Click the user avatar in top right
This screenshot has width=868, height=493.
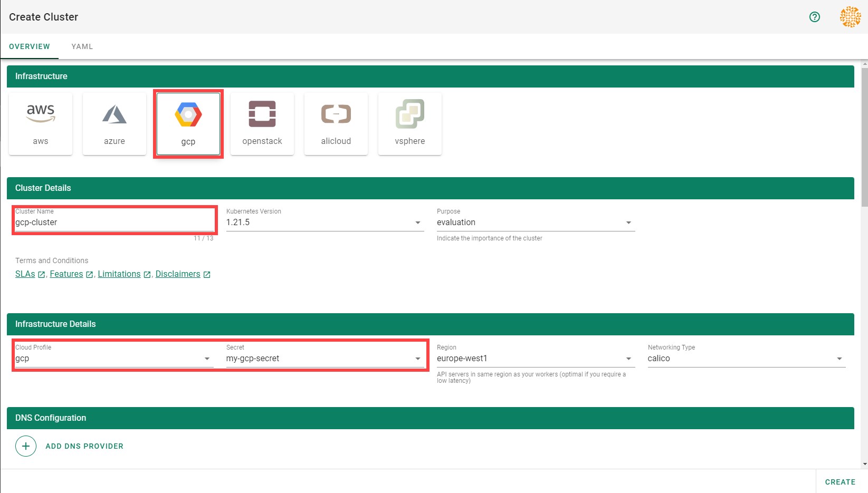point(850,17)
